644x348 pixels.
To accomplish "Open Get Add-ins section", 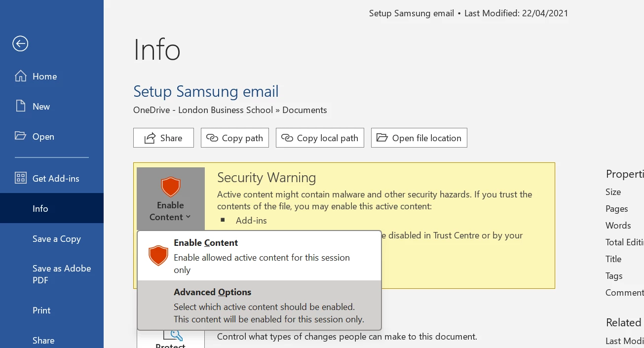I will [52, 178].
